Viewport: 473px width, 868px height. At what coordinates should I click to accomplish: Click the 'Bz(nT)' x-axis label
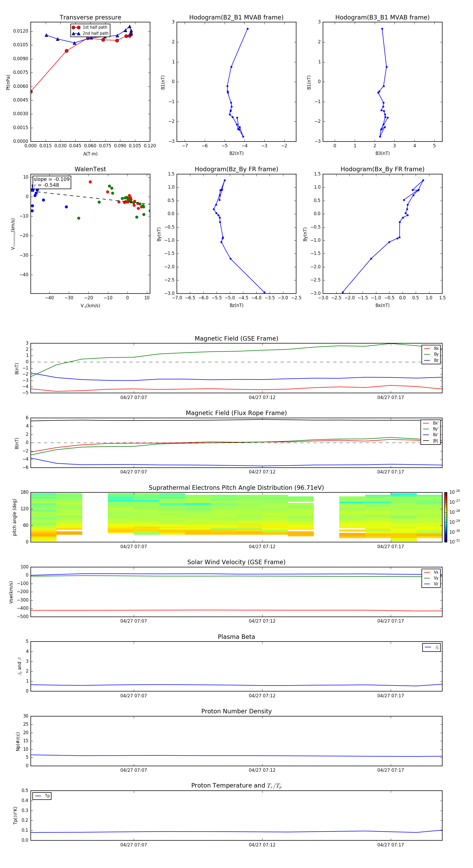pos(236,305)
